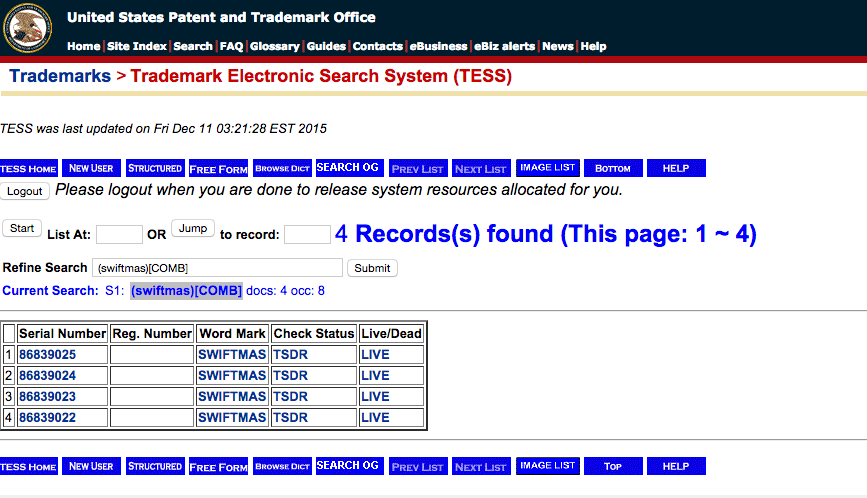Click Top in bottom toolbar
This screenshot has width=867, height=498.
[613, 466]
